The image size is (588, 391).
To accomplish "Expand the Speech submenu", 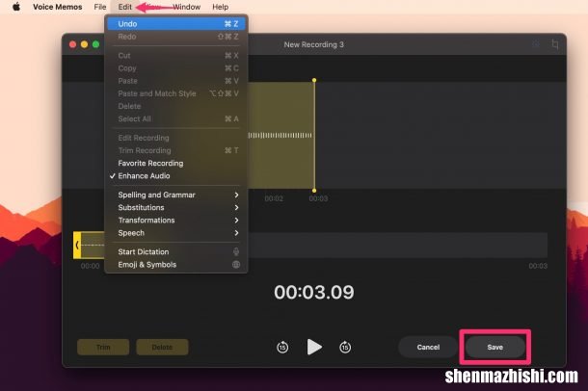I will coord(176,233).
